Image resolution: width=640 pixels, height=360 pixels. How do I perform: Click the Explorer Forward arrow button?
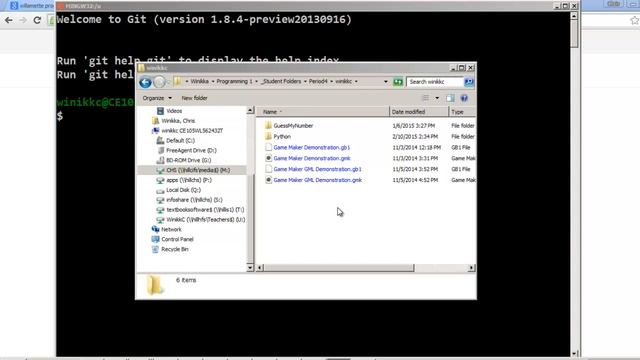click(160, 82)
